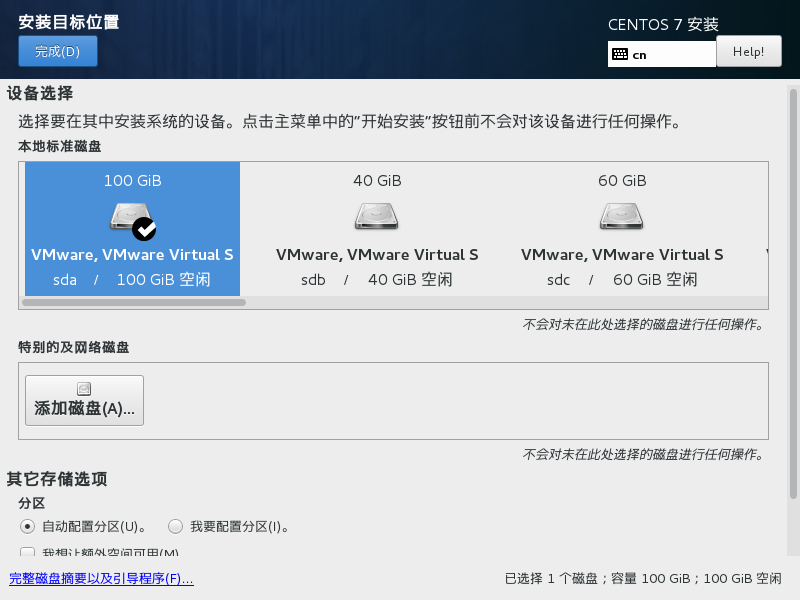Open 完整磁盘摘要以及引导程序(F)... link
The height and width of the screenshot is (600, 800).
pyautogui.click(x=101, y=579)
